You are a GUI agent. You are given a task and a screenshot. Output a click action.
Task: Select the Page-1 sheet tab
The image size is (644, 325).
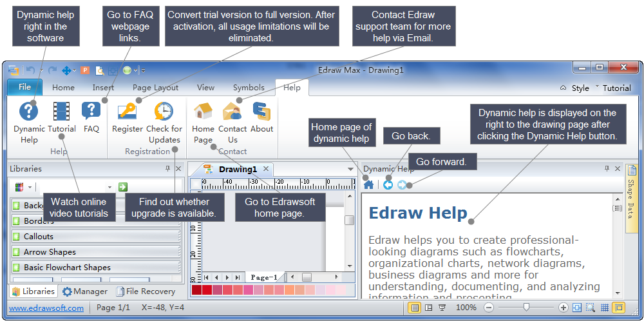(x=264, y=277)
